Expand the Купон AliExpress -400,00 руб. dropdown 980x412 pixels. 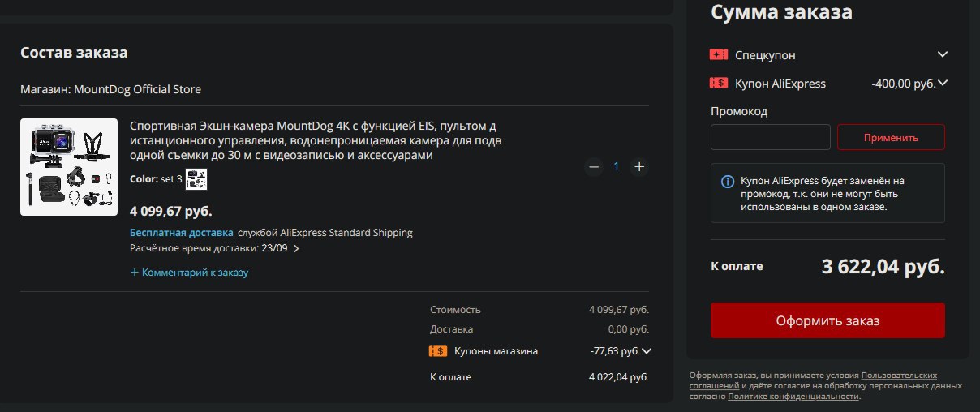pyautogui.click(x=943, y=83)
